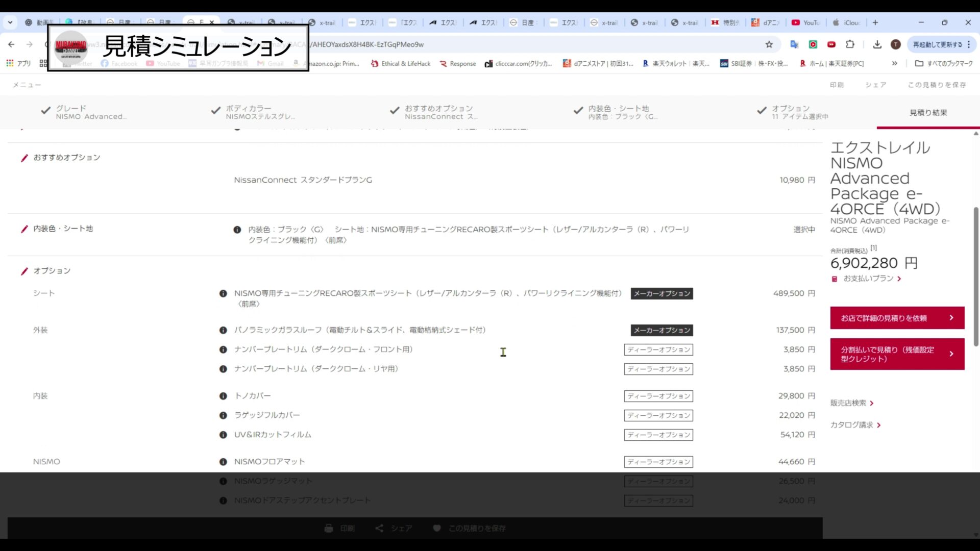Open the Response bookmark

457,63
